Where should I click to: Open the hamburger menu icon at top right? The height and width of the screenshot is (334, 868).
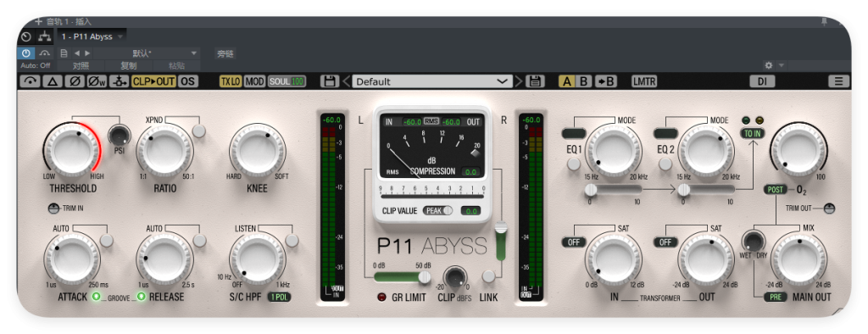(x=838, y=81)
